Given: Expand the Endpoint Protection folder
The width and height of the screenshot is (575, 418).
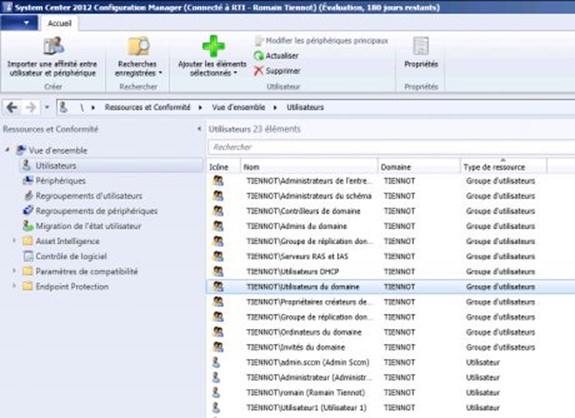Looking at the screenshot, I should [x=14, y=286].
